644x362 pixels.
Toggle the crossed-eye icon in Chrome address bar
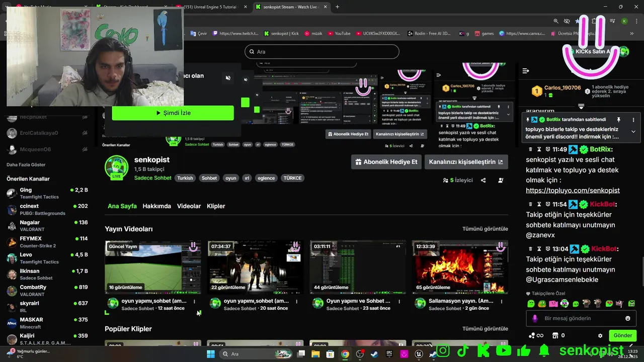(567, 21)
